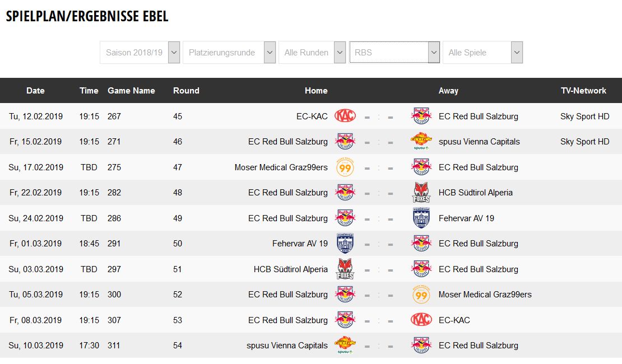The image size is (622, 364).
Task: Click the TV-Network column header
Action: (x=583, y=91)
